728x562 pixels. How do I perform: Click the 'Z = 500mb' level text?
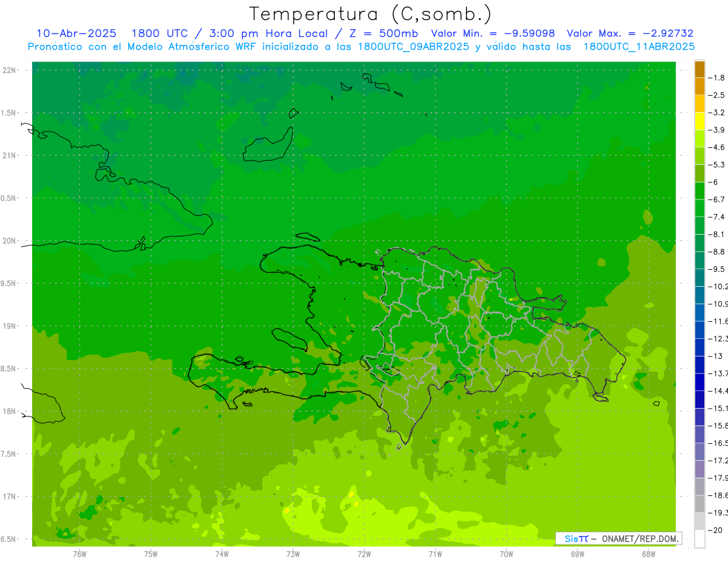[x=381, y=33]
